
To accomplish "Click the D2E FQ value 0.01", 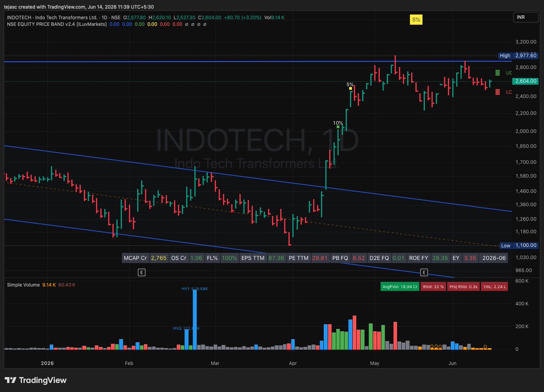I will pyautogui.click(x=398, y=258).
